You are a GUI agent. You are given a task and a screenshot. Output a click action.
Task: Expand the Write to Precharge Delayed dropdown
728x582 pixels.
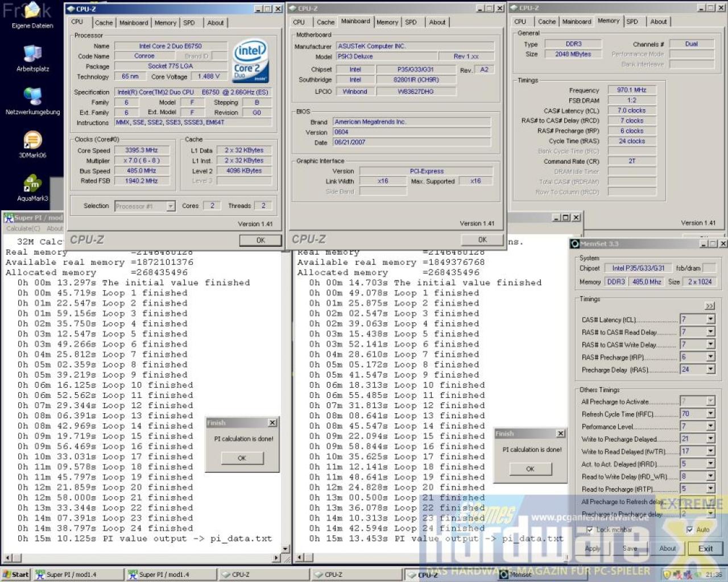point(710,439)
